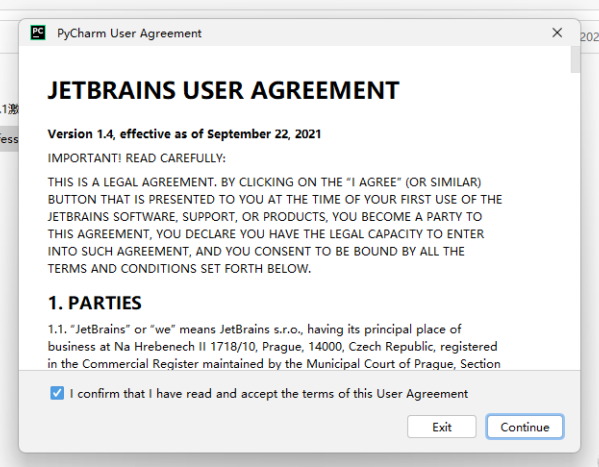Click the Exit button
This screenshot has width=599, height=467.
point(442,427)
